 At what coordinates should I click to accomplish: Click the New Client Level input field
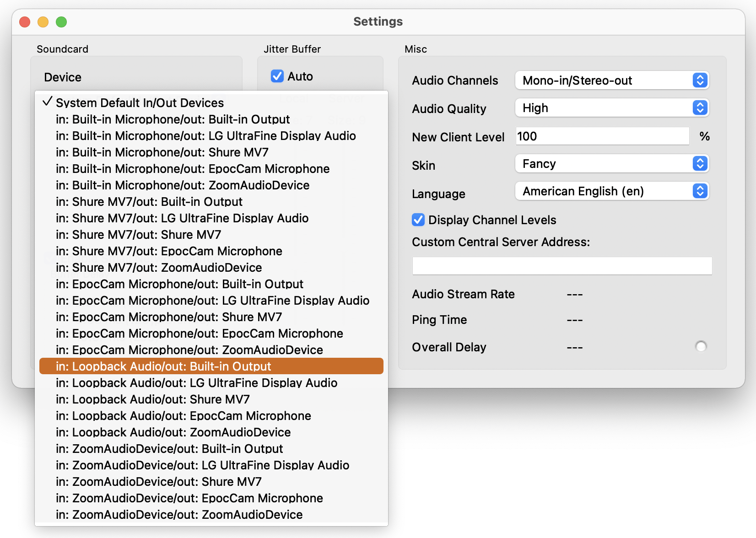tap(602, 136)
